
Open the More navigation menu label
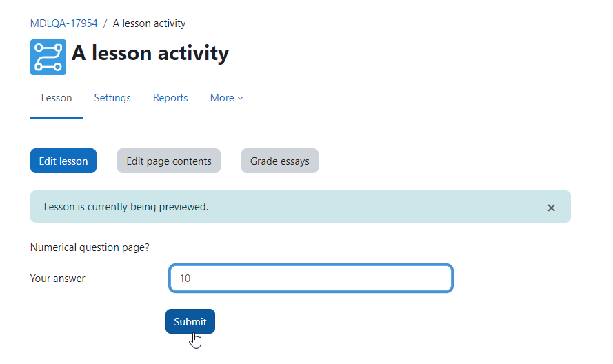tap(222, 98)
